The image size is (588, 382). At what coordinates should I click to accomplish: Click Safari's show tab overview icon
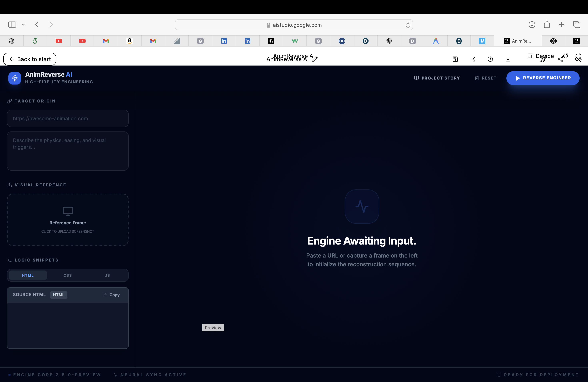pos(577,25)
